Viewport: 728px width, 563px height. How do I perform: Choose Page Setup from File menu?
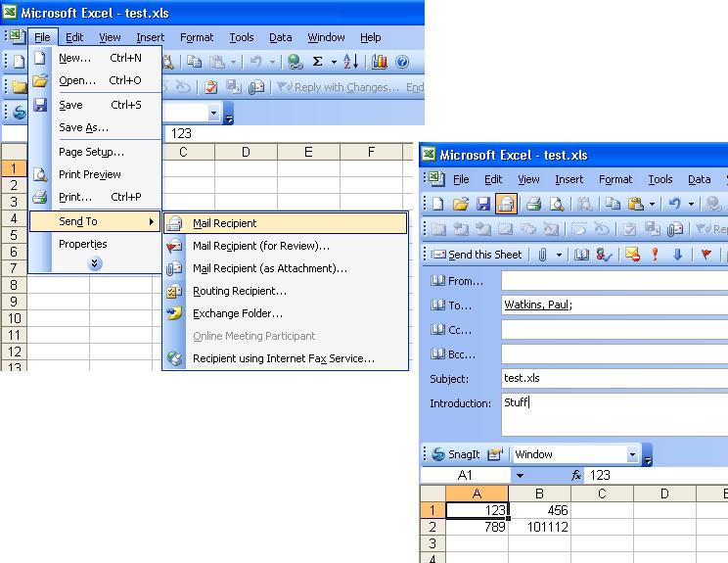91,152
